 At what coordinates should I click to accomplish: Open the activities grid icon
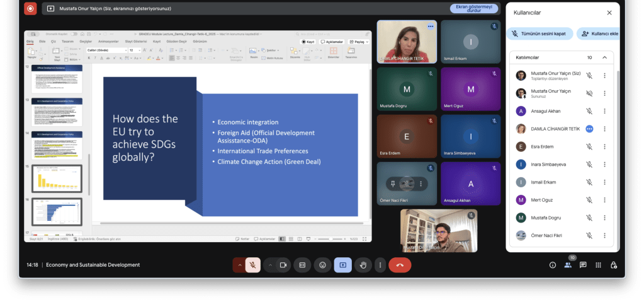point(598,265)
